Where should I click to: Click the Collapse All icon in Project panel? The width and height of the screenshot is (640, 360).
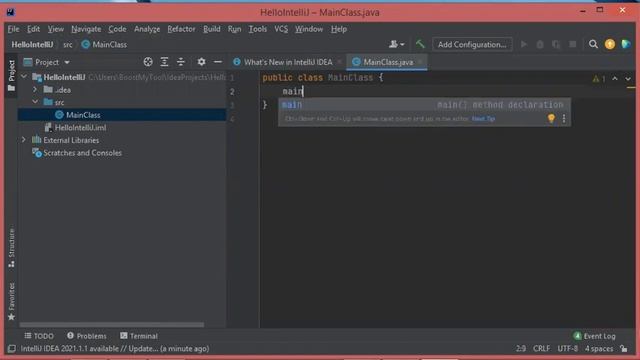pyautogui.click(x=181, y=62)
